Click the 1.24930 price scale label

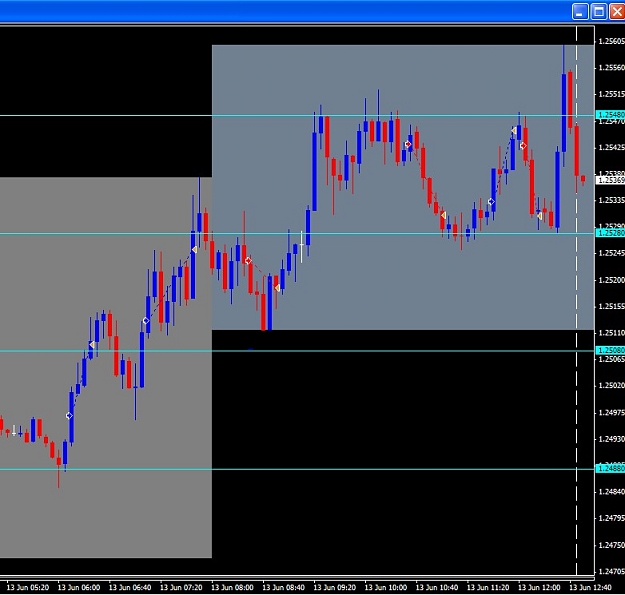coord(611,439)
